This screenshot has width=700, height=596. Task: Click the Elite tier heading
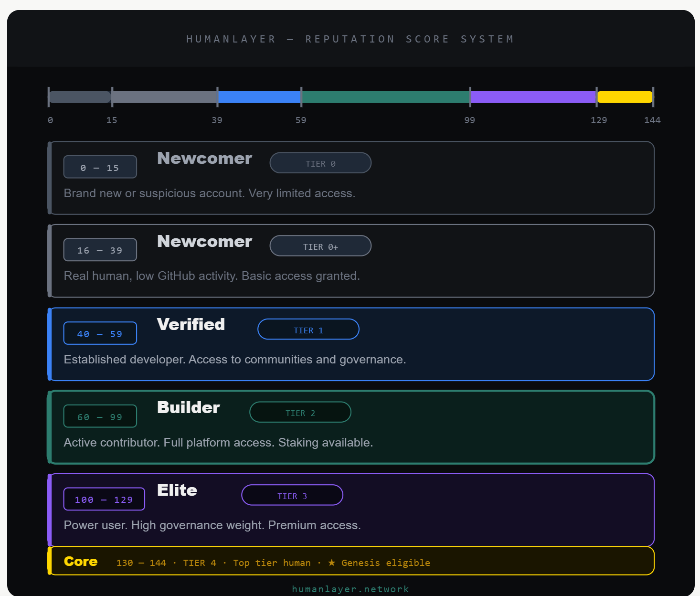point(177,490)
